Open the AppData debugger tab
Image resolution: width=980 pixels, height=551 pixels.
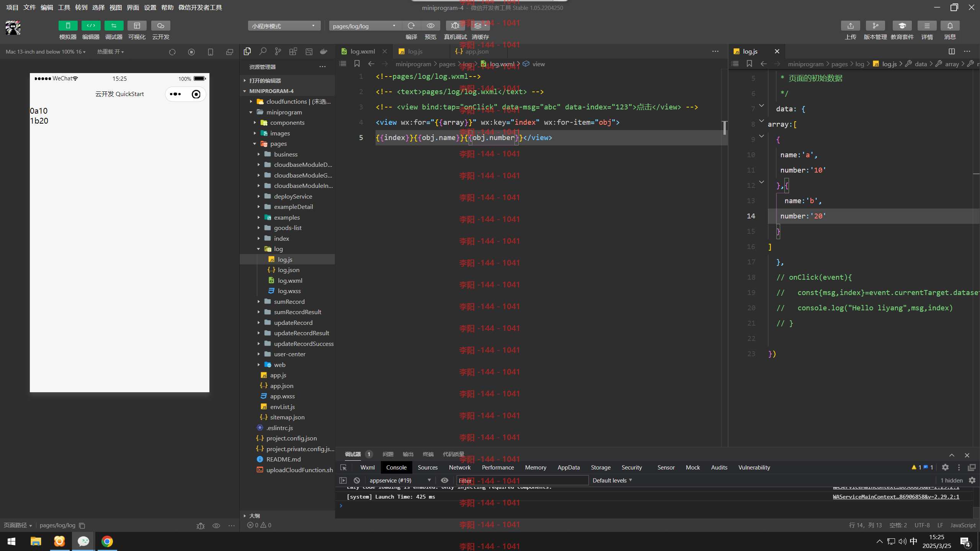click(x=568, y=467)
